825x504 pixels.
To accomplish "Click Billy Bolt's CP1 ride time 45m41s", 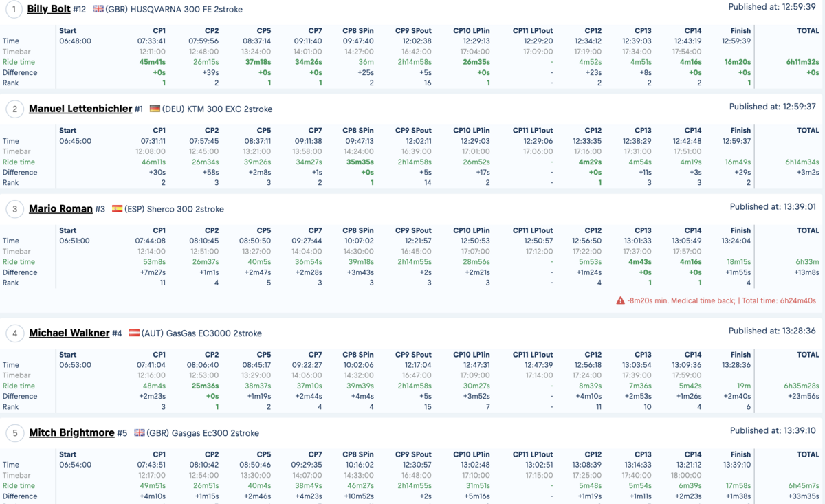I will point(153,62).
